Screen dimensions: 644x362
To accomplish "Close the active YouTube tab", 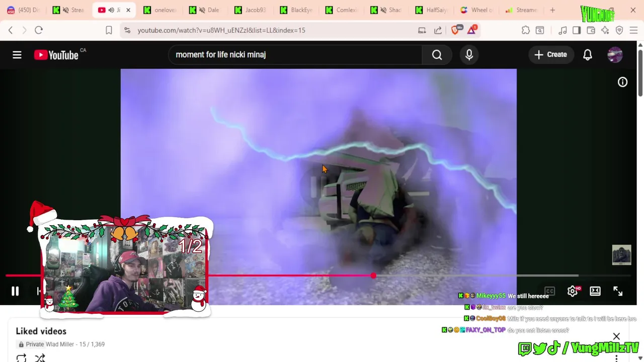I will pyautogui.click(x=128, y=10).
